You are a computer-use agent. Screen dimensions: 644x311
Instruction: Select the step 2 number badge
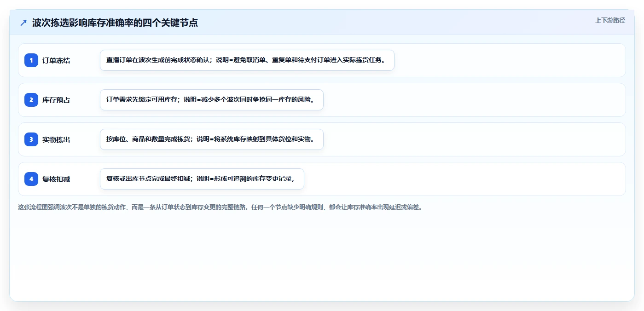pos(31,100)
